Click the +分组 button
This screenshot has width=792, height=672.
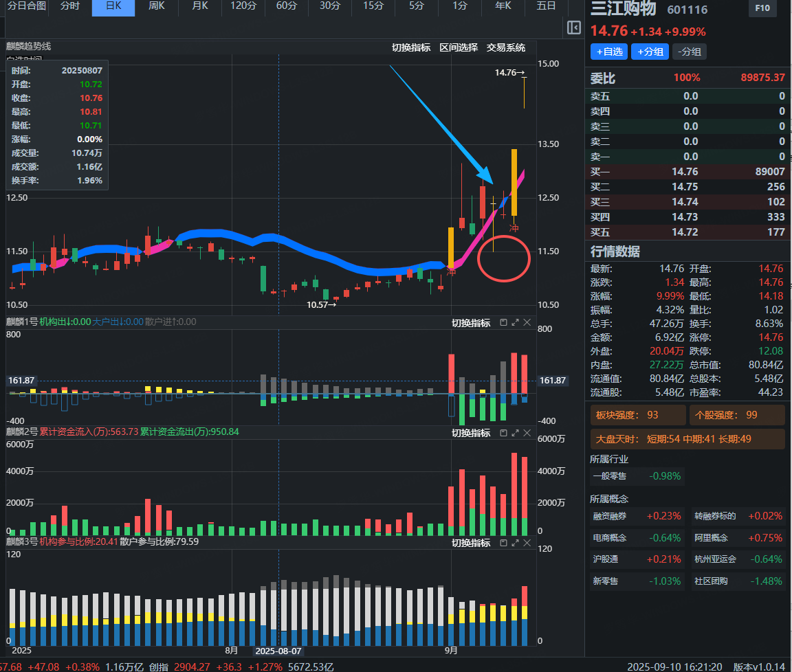650,52
